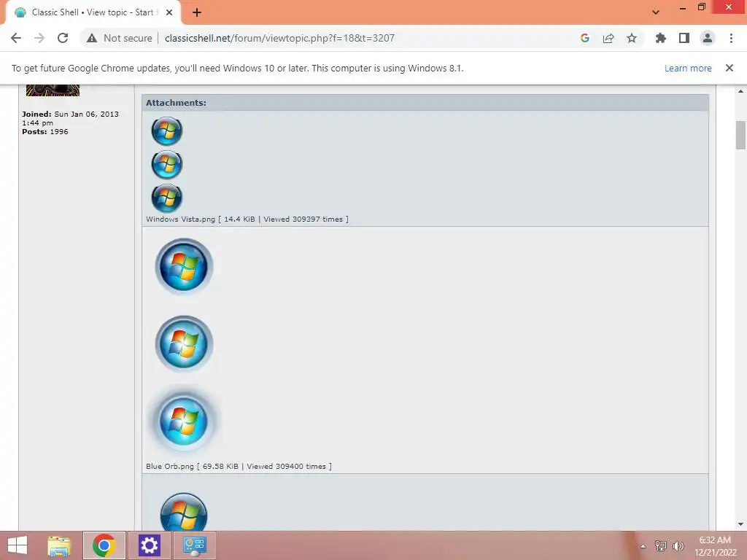Open File Explorer from the taskbar
Viewport: 747px width, 560px height.
point(60,545)
